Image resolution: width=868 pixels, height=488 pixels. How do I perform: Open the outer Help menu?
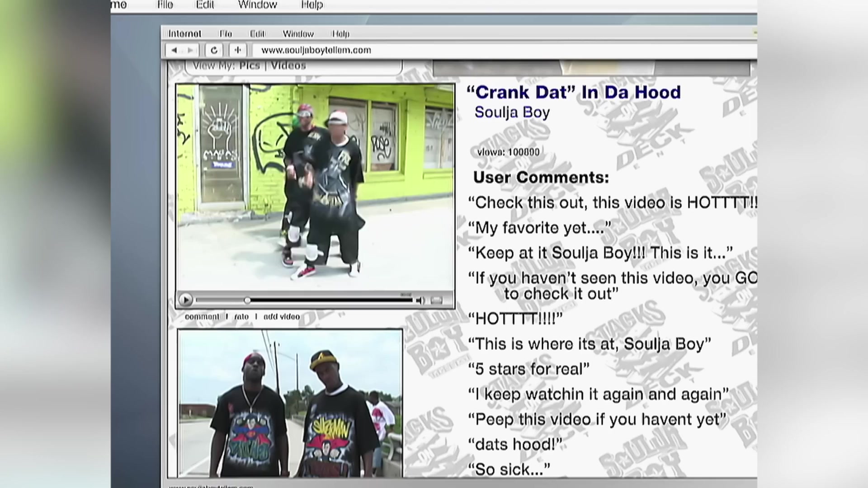point(312,5)
